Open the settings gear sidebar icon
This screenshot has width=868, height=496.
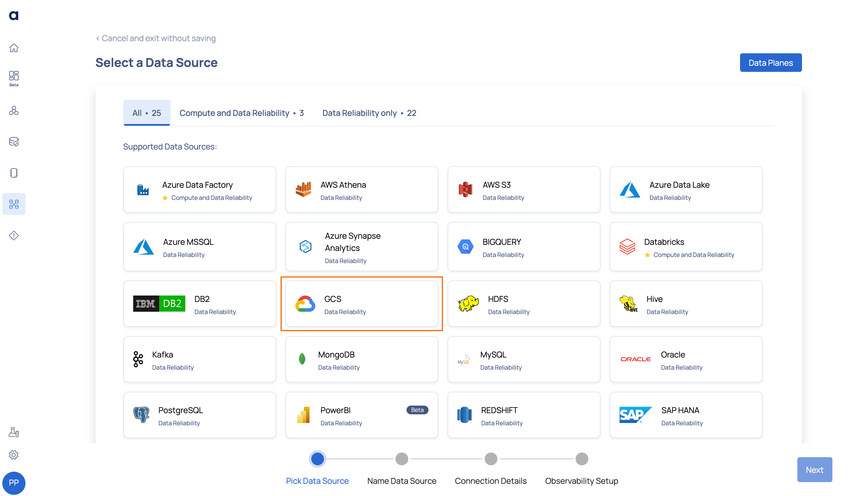(14, 455)
